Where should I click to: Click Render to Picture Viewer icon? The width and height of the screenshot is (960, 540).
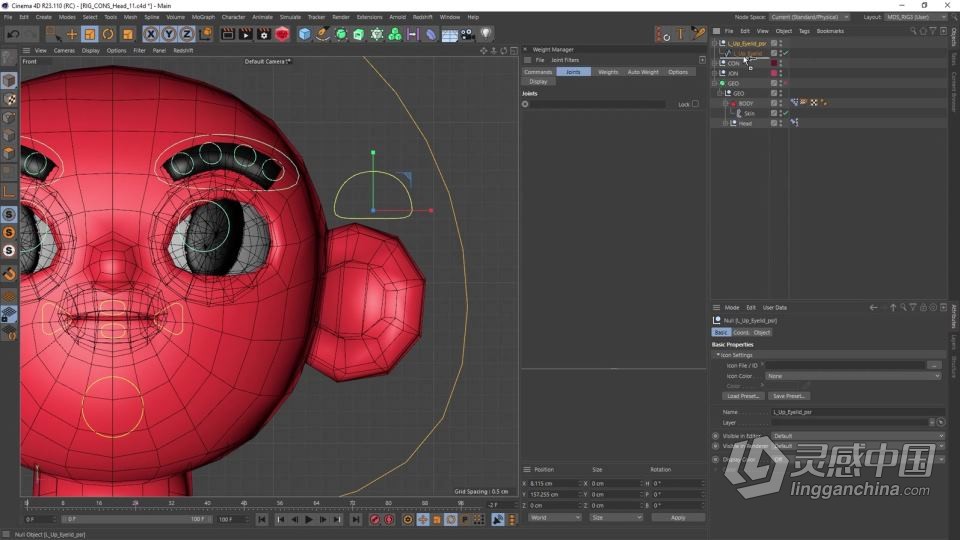pos(246,34)
